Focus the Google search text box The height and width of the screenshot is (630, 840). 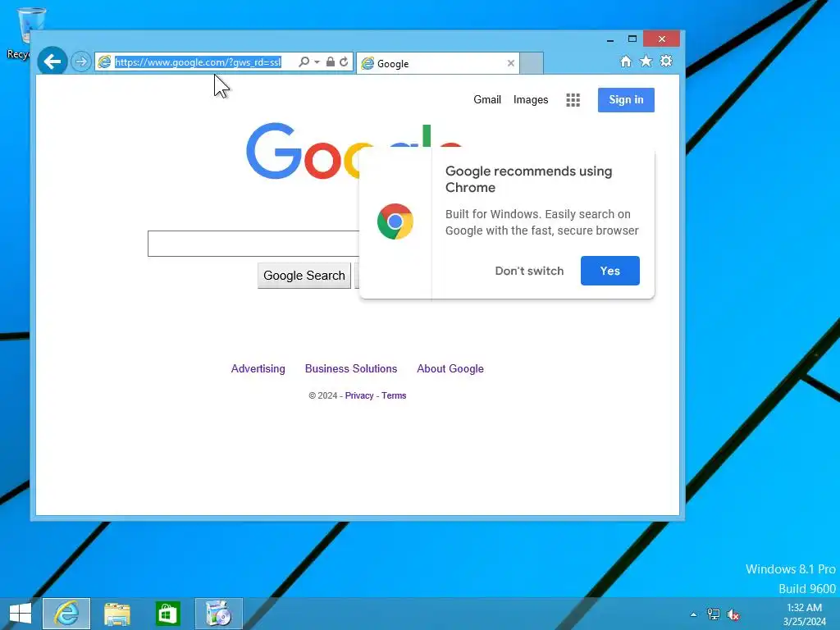253,244
